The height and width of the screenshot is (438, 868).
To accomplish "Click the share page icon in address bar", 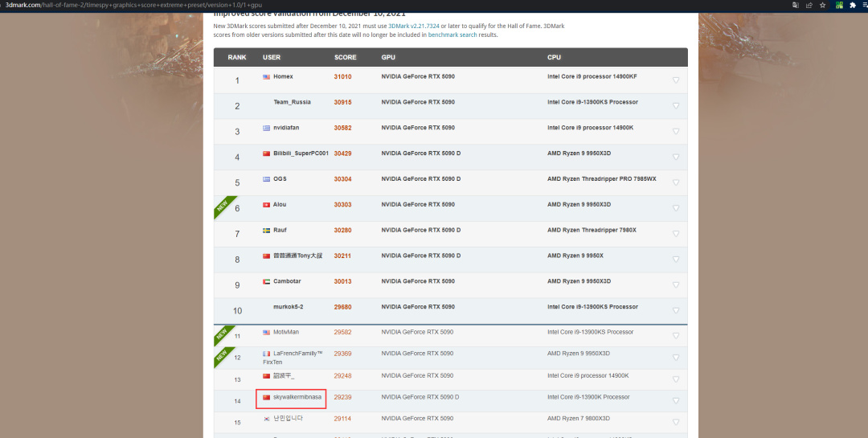I will click(809, 5).
